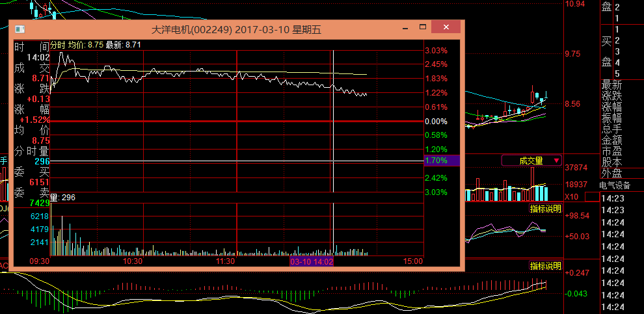Viewport: 644px width, 314px height.
Task: Click the 10.94 price axis label
Action: coord(575,4)
